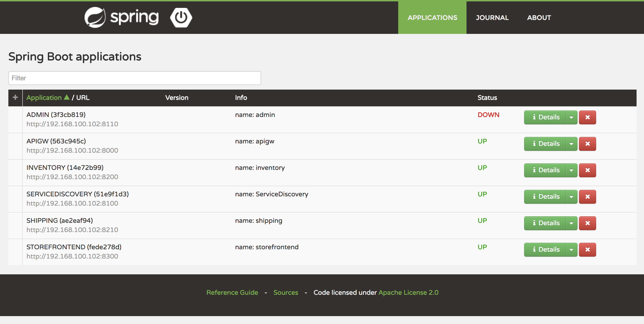Remove SERVICEDISCOVERY using red X button

tap(587, 197)
